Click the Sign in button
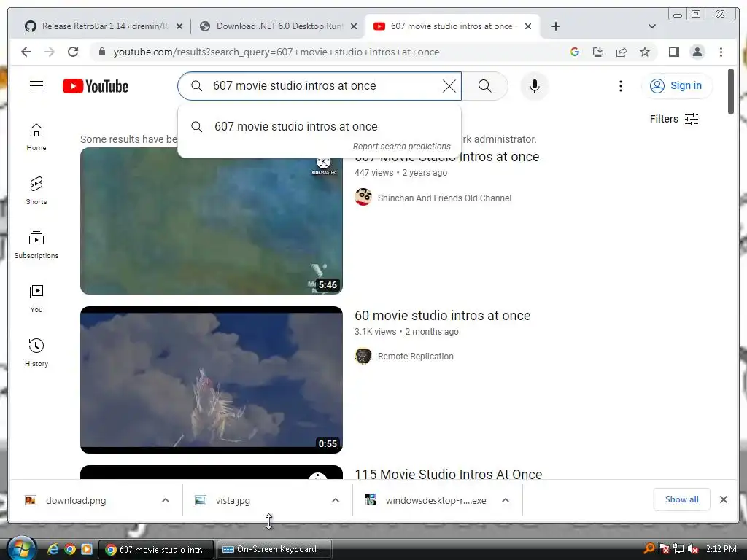Image resolution: width=747 pixels, height=560 pixels. [x=677, y=86]
